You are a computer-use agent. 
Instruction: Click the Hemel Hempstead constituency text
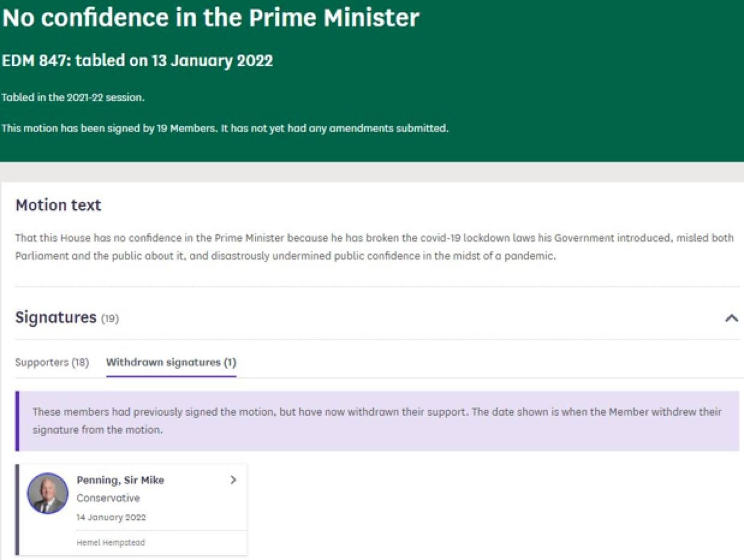(x=111, y=543)
